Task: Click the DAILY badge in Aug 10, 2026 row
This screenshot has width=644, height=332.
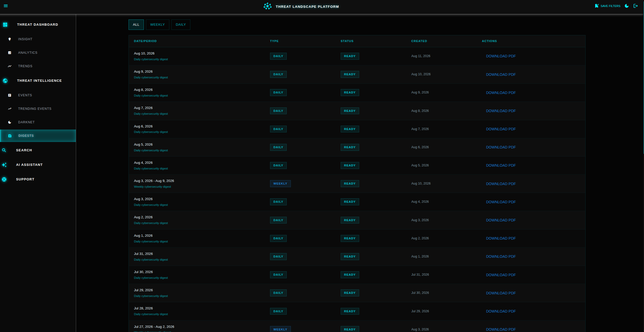Action: pyautogui.click(x=278, y=56)
